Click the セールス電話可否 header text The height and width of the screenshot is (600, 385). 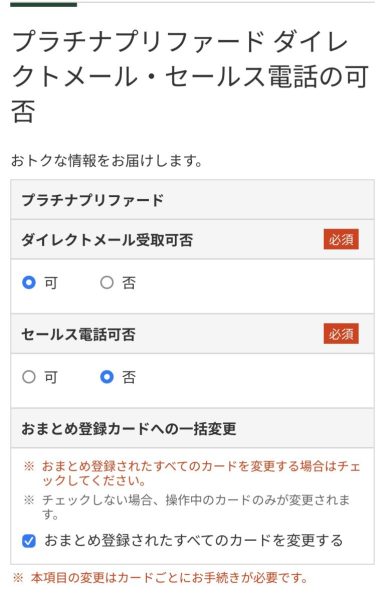point(78,334)
